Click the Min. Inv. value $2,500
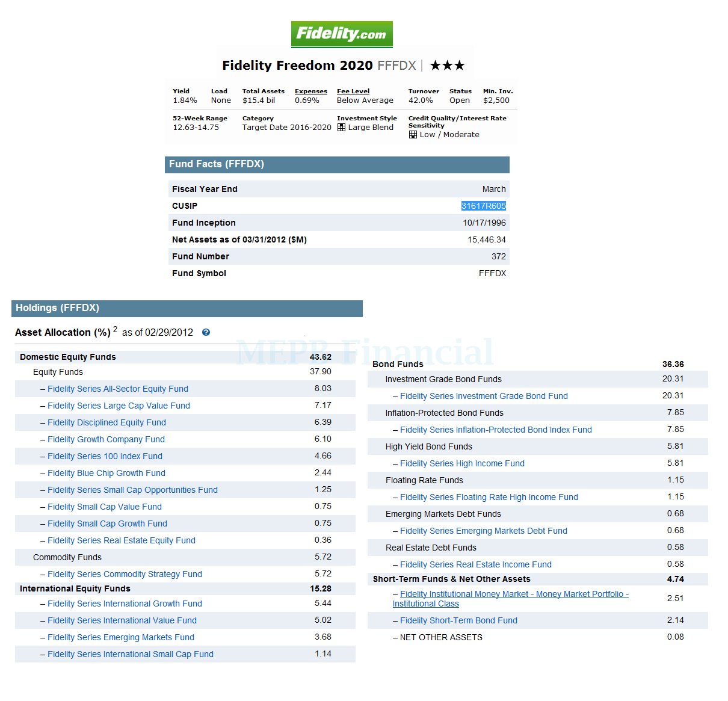 pos(496,100)
